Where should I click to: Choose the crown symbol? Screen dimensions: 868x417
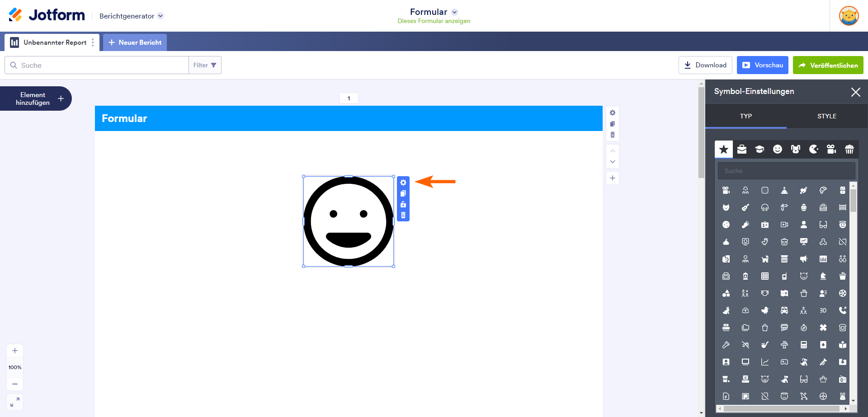coord(823,379)
